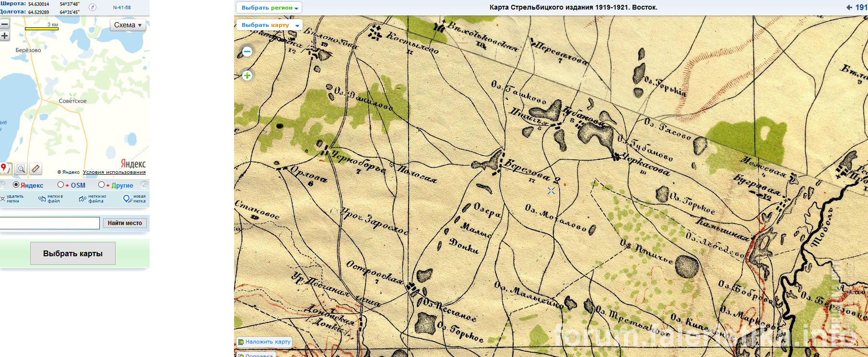868x357 pixels.
Task: Click the N-41-58 map sheet link
Action: 122,8
